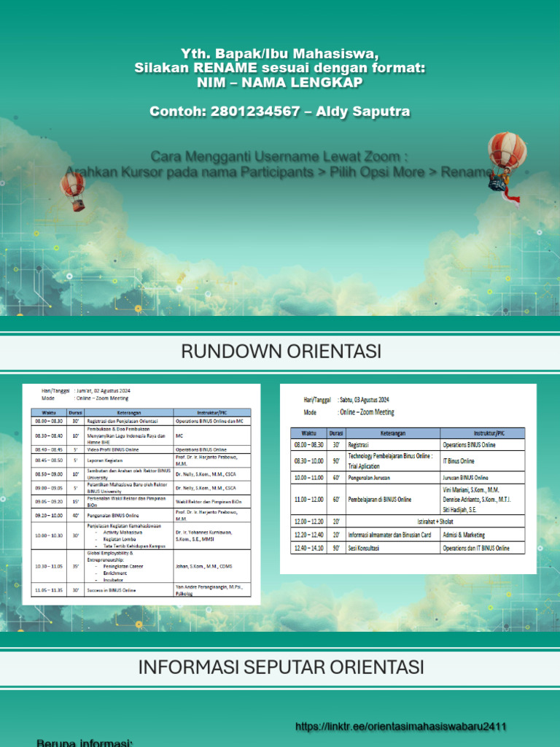The height and width of the screenshot is (747, 560).
Task: Select the 'Yth. Bapak/Ibu Mahasiswa,' line
Action: coord(279,53)
